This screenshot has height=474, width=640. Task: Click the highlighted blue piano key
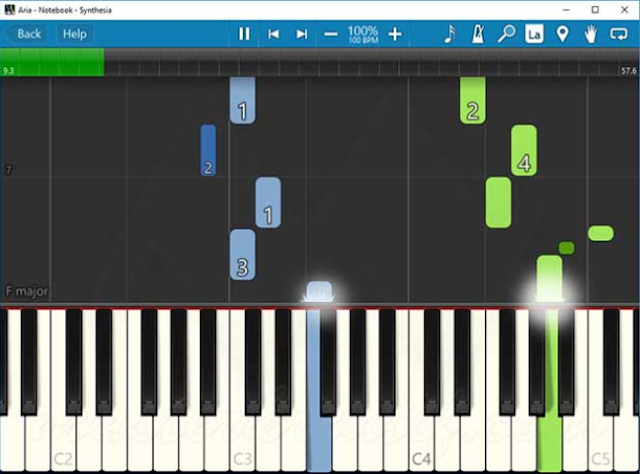[319, 441]
